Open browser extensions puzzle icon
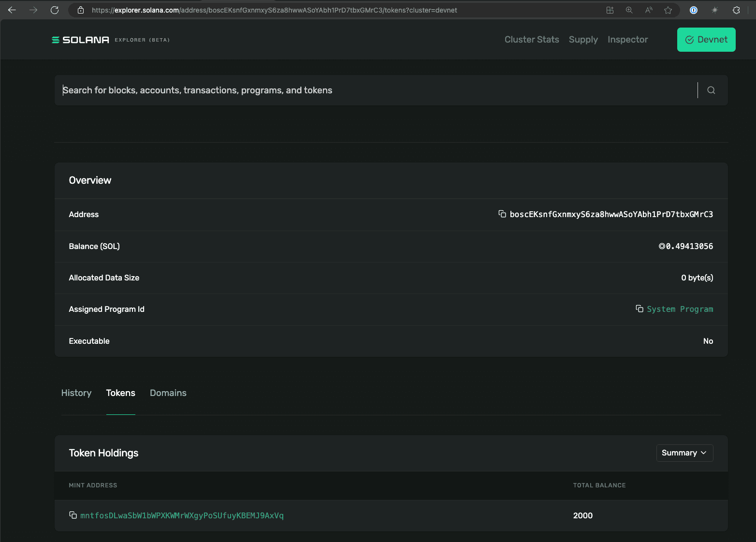756x542 pixels. point(736,10)
